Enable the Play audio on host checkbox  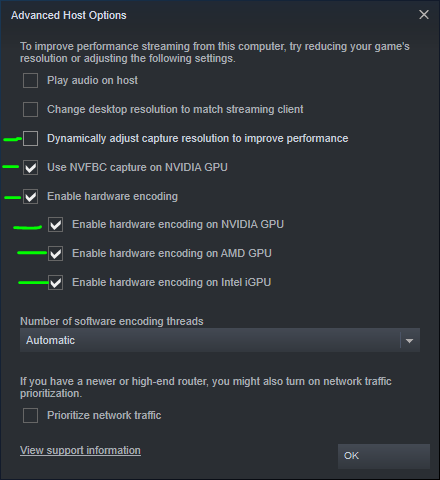click(30, 80)
